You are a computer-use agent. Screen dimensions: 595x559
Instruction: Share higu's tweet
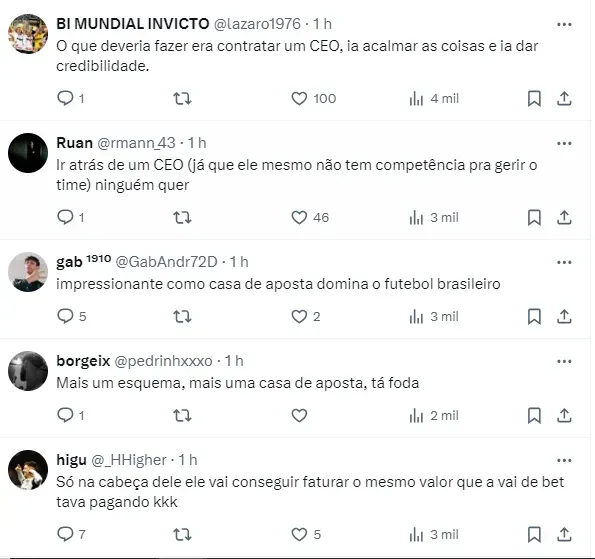(x=564, y=534)
